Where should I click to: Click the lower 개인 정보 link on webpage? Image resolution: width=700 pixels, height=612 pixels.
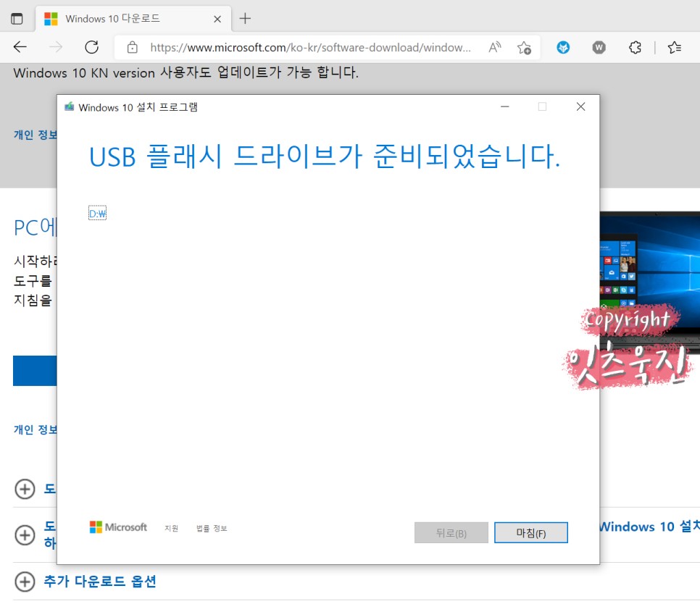(x=35, y=429)
